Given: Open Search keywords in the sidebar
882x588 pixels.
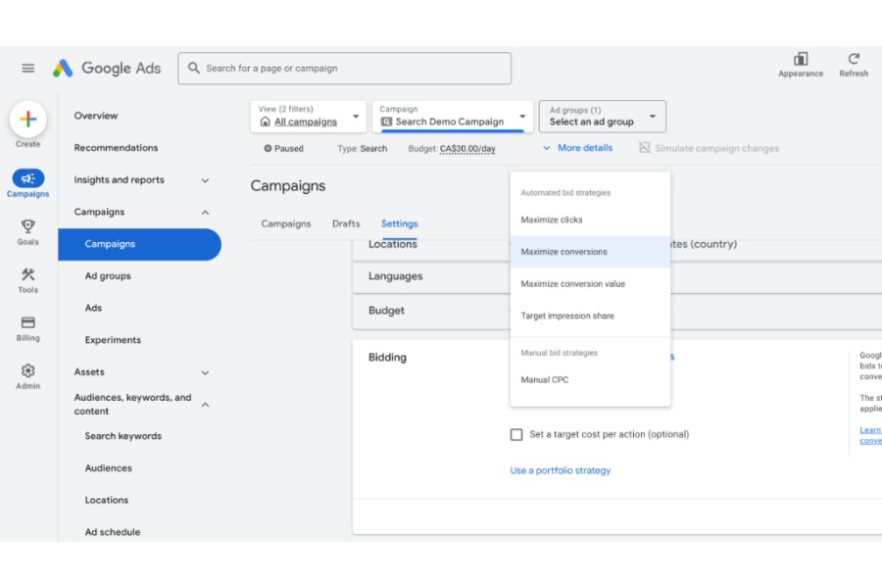Looking at the screenshot, I should click(123, 436).
